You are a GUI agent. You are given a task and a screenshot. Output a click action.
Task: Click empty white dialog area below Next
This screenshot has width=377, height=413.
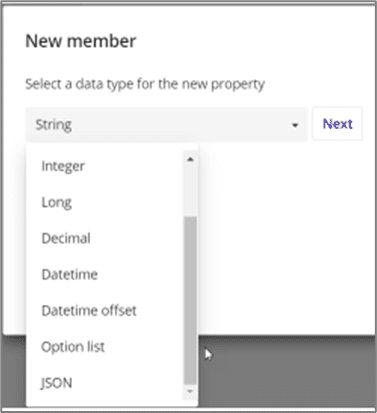[x=287, y=233]
